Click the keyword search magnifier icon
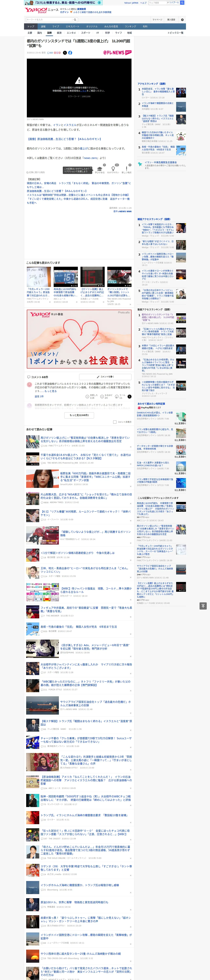 [x=75, y=19]
